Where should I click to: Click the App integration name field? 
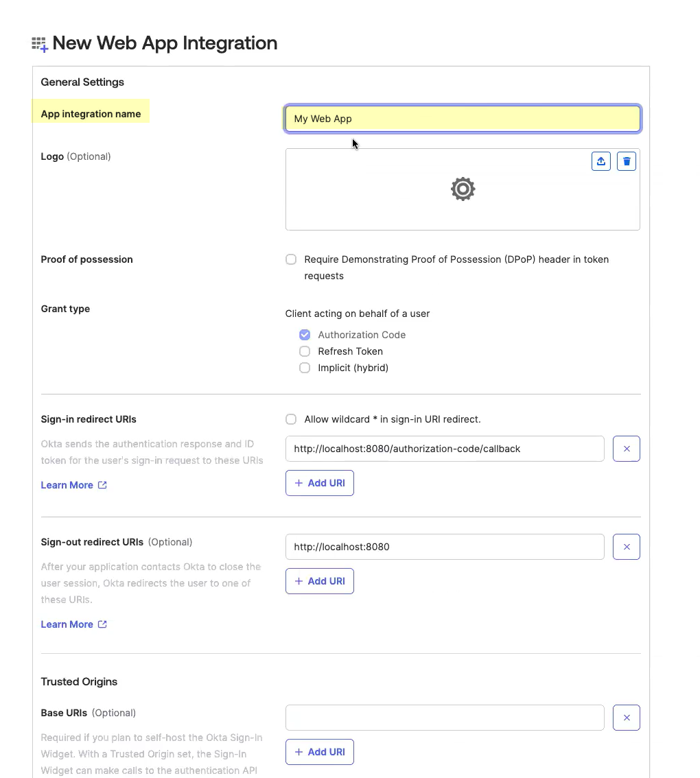(x=463, y=119)
